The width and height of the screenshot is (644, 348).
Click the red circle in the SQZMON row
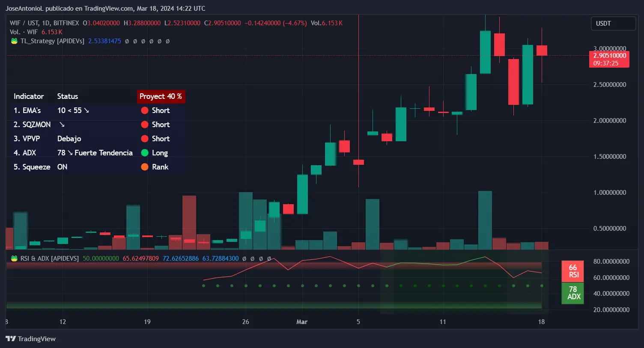145,125
